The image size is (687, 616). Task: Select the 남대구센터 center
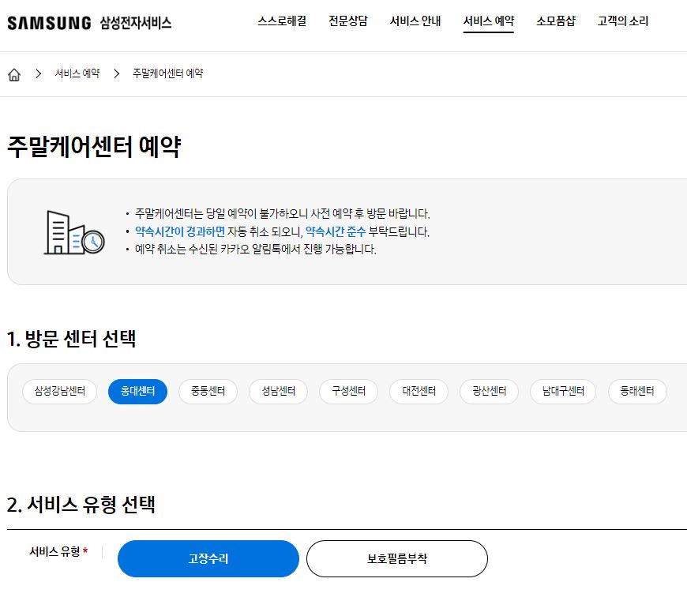pyautogui.click(x=562, y=391)
